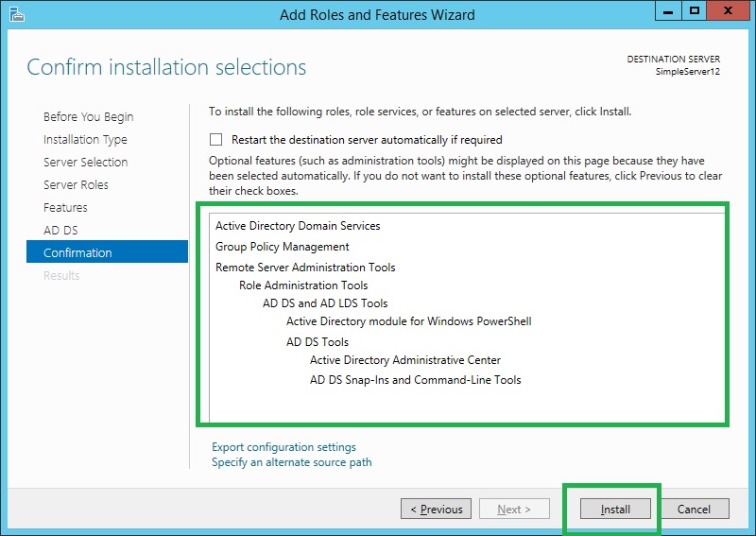Open the Server Selection step
756x536 pixels.
point(85,163)
